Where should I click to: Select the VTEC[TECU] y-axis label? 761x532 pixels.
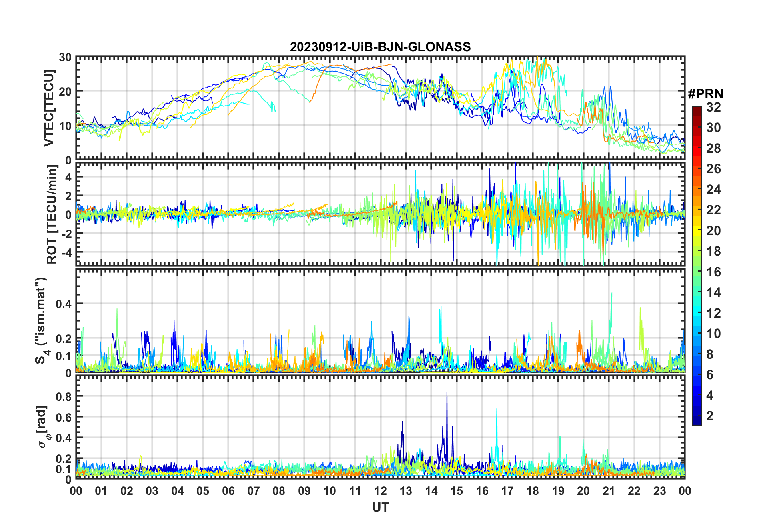[49, 108]
